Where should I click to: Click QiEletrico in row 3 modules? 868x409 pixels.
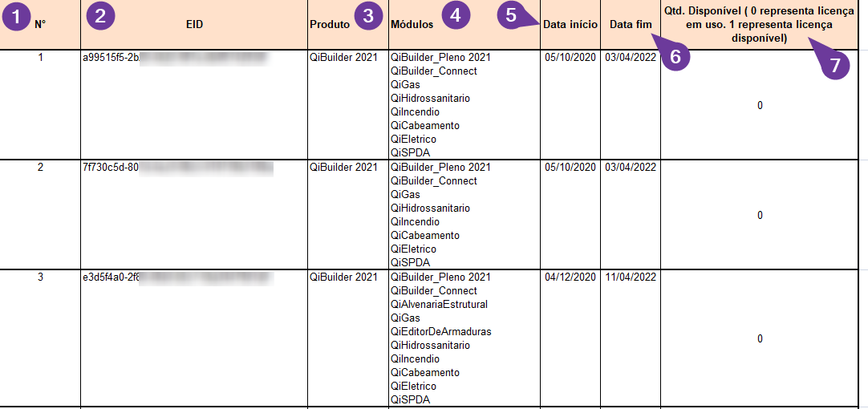413,386
